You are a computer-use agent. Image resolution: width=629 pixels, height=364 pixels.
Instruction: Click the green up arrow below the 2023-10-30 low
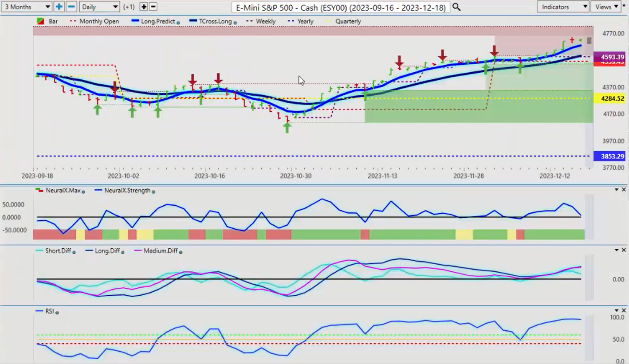[x=287, y=128]
